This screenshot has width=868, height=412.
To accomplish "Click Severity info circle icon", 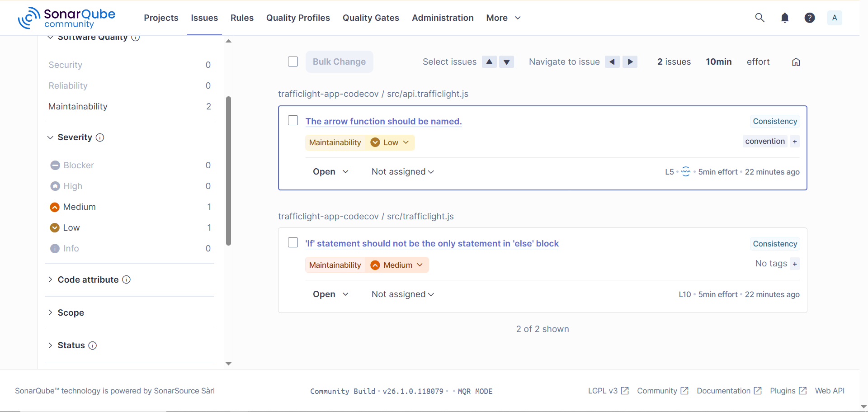I will point(100,137).
